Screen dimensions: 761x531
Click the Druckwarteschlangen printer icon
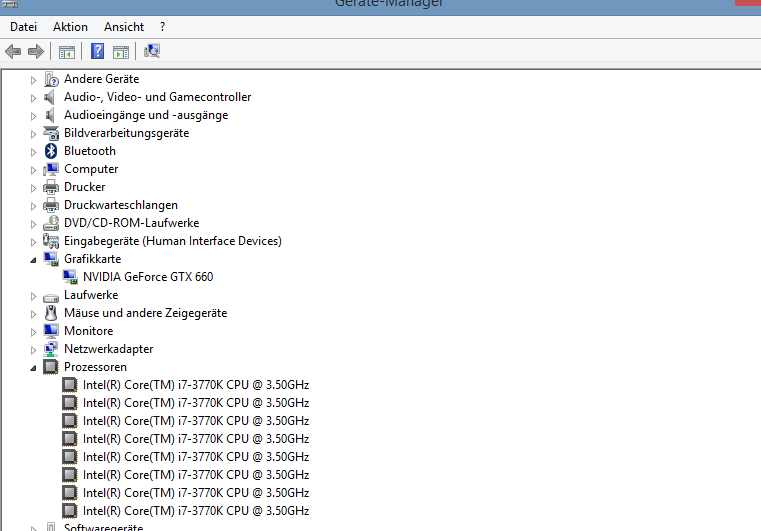51,205
